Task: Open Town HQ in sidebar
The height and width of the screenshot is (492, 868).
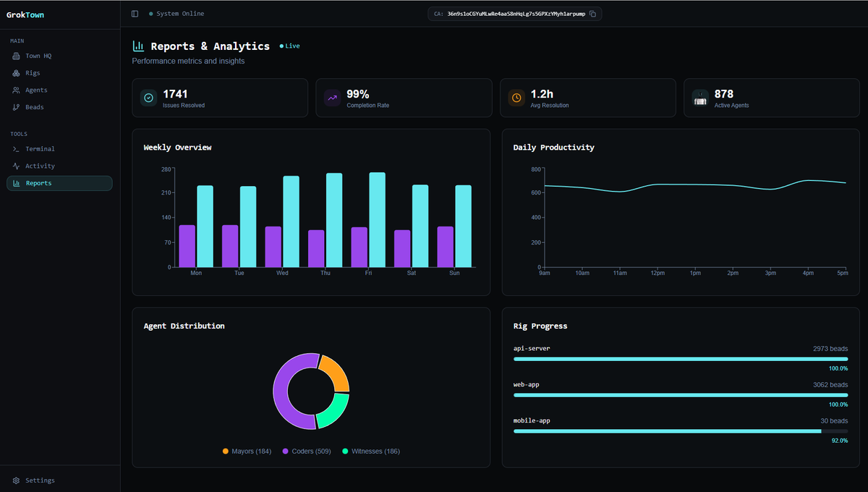Action: (x=59, y=56)
